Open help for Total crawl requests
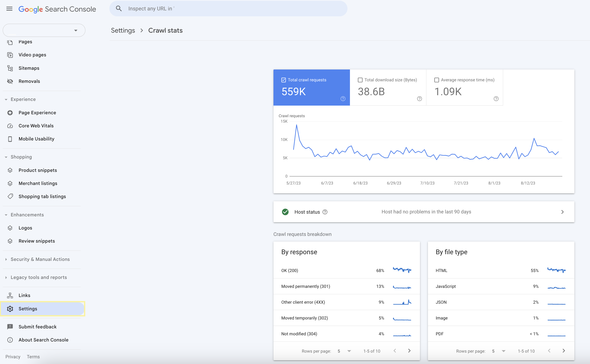Viewport: 590px width, 364px height. [x=343, y=99]
